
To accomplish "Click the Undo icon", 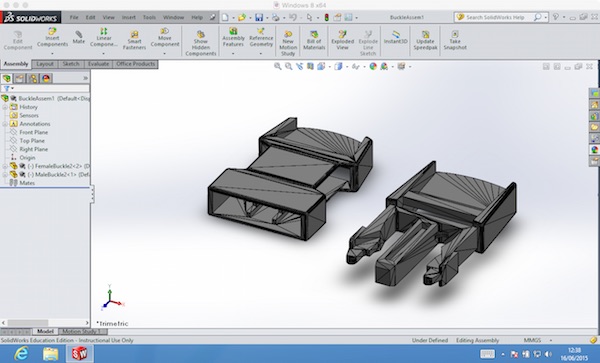I will 293,17.
